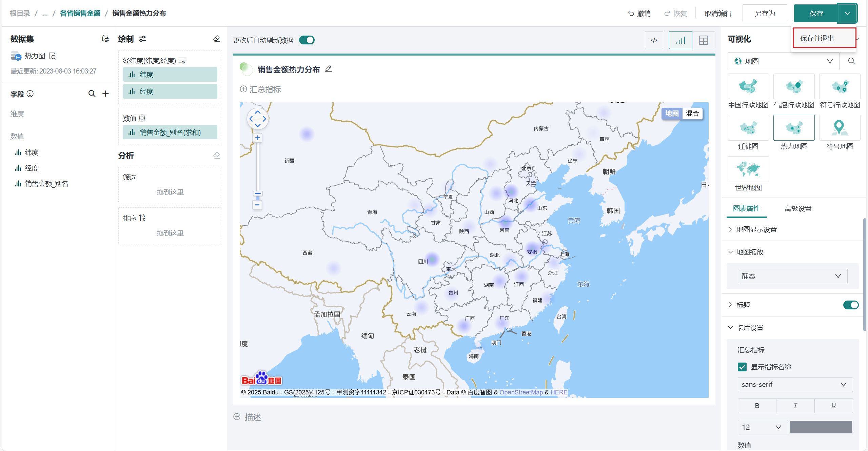Open the static map zoom dropdown

pyautogui.click(x=792, y=276)
